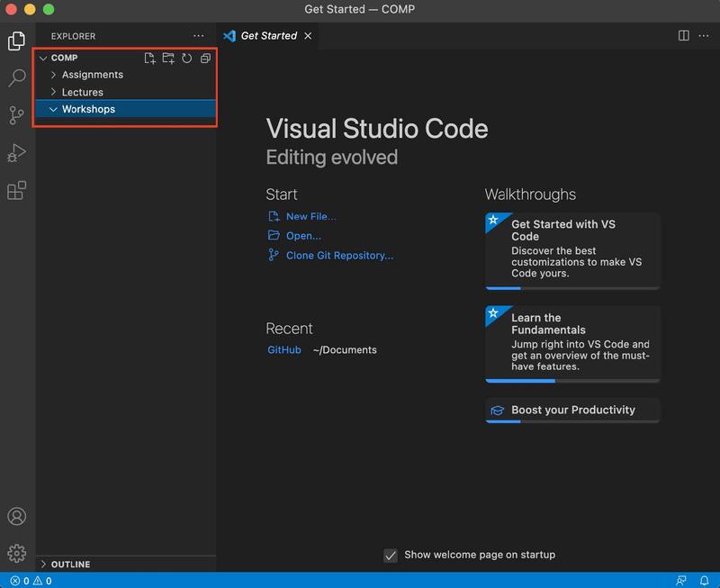This screenshot has height=588, width=720.
Task: Collapse all folders in Explorer
Action: point(205,59)
